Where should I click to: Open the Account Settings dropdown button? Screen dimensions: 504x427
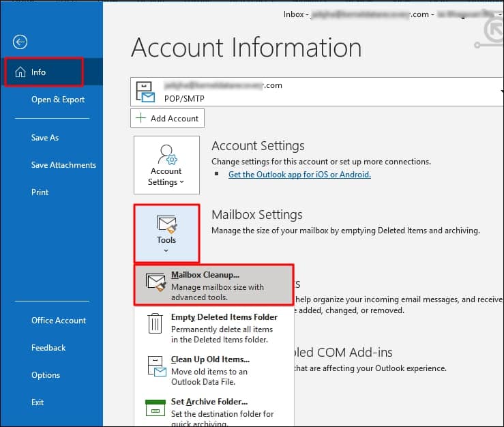tap(166, 165)
